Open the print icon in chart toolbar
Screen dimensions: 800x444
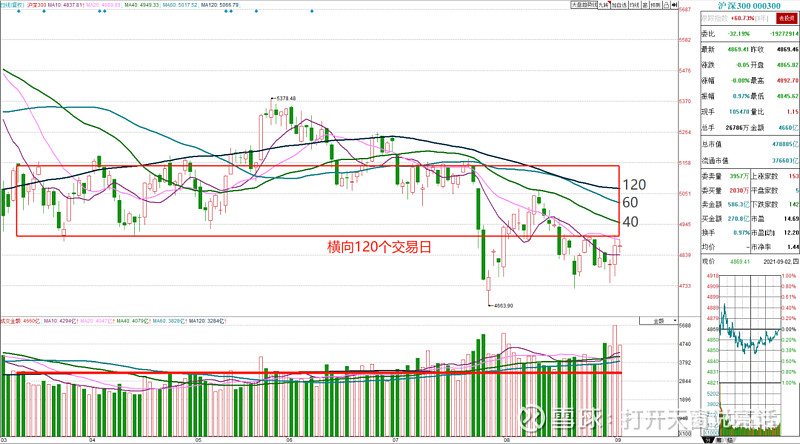click(x=666, y=5)
